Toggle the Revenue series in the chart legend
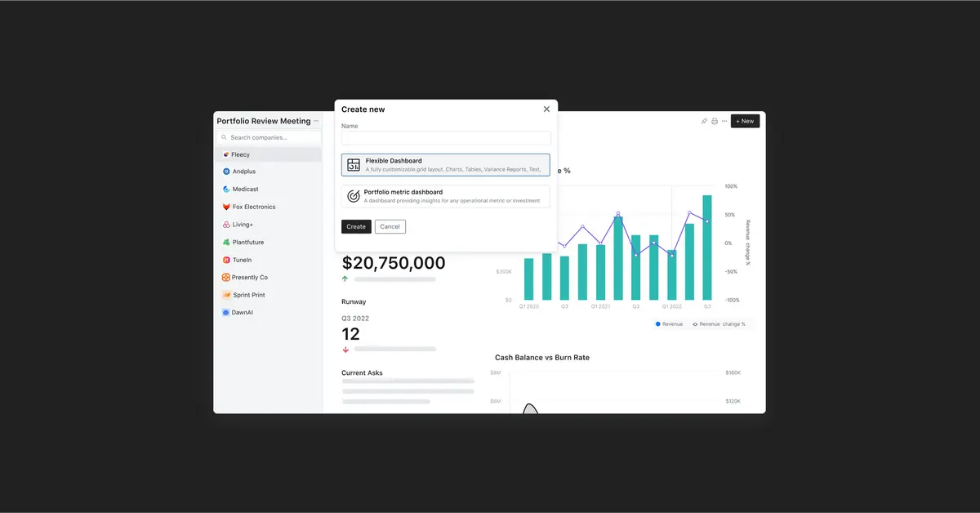This screenshot has height=513, width=980. (667, 323)
